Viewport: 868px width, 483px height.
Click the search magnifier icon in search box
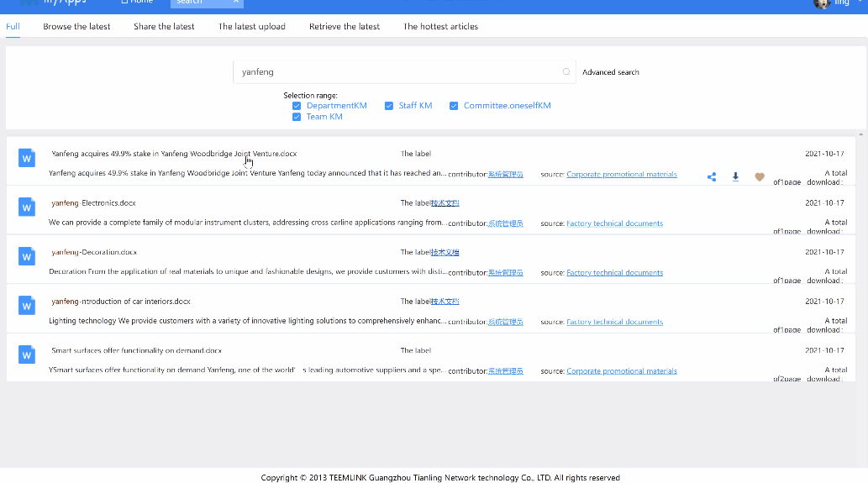(566, 72)
